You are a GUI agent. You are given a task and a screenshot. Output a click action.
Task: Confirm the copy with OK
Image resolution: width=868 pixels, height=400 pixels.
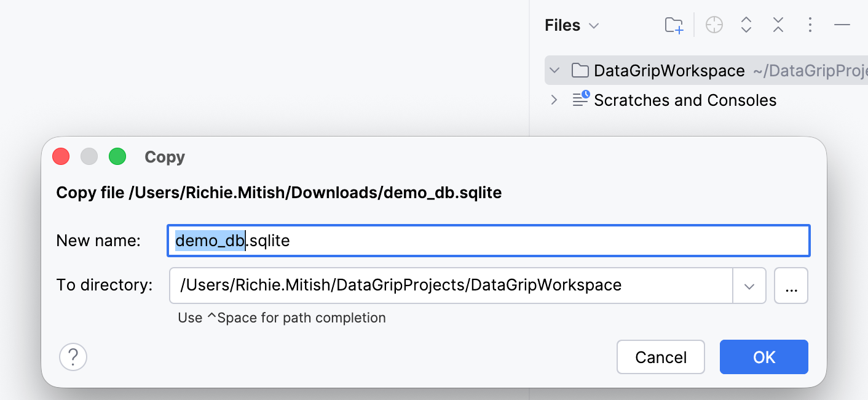[764, 357]
